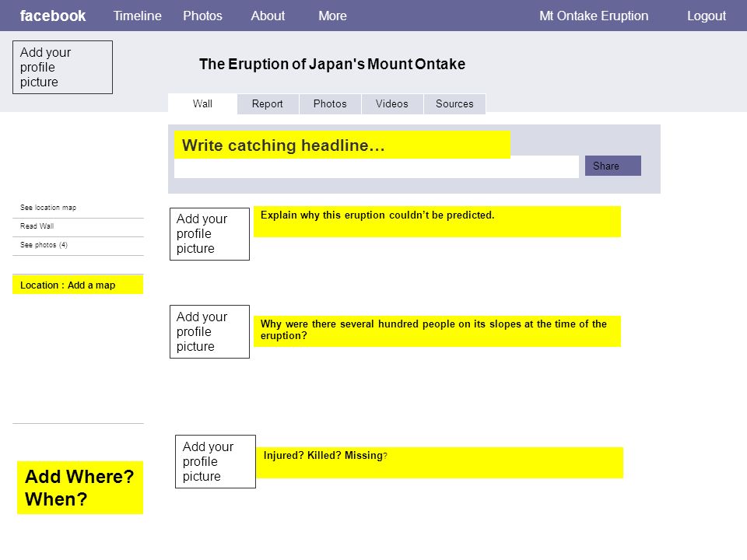Click 'Why were there several hundred people' post

pyautogui.click(x=437, y=331)
